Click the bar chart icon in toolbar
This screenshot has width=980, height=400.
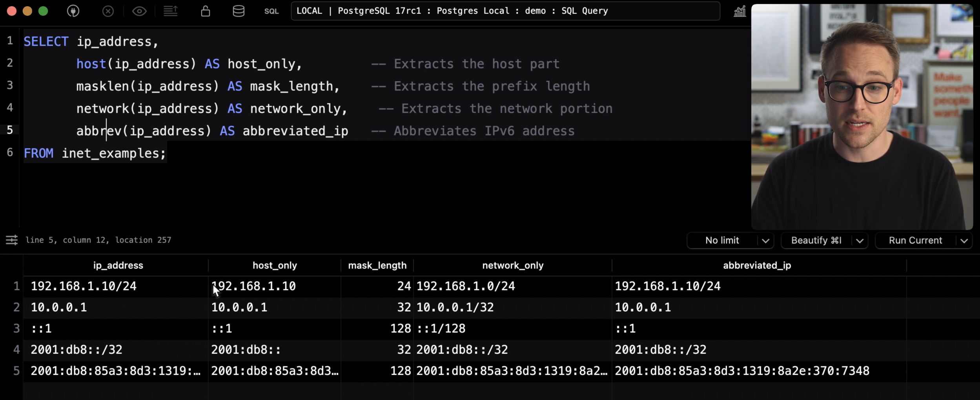(x=740, y=11)
